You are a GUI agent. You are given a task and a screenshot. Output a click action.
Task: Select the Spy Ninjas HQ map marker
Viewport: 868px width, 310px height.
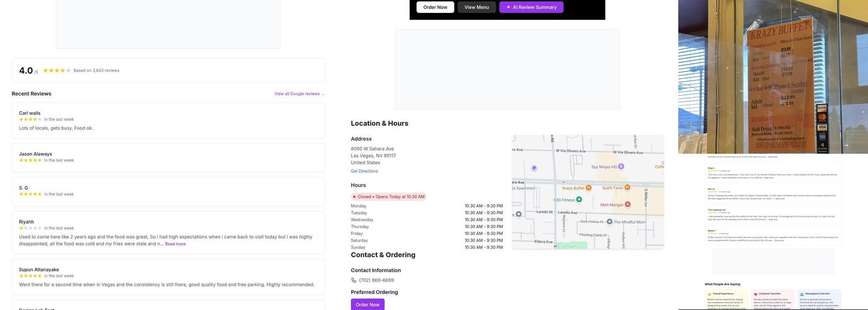pos(621,166)
